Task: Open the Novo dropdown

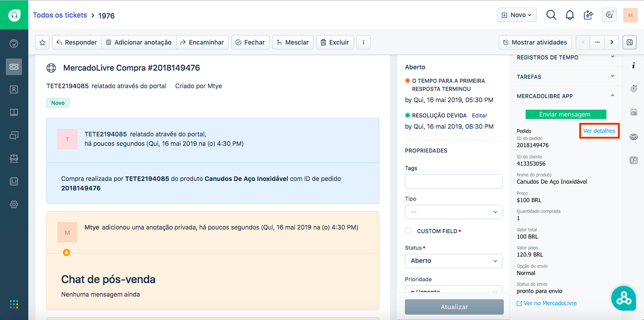Action: [517, 15]
